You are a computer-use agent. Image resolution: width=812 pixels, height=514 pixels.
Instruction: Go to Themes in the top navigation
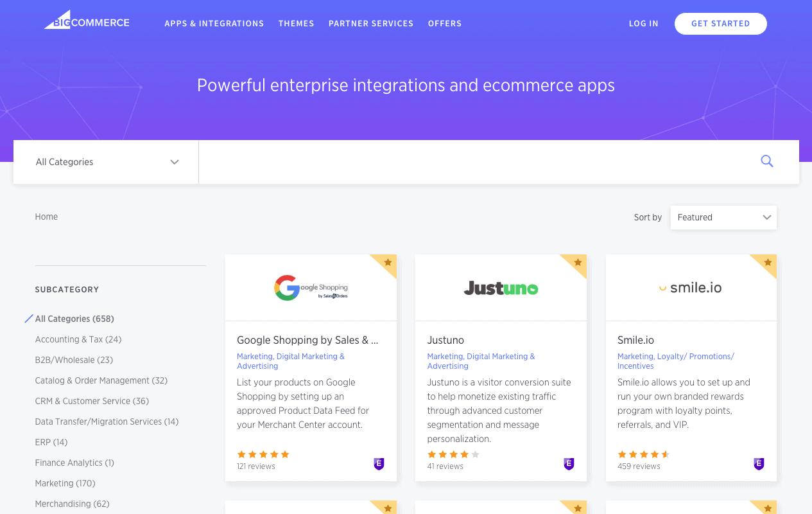click(x=297, y=24)
